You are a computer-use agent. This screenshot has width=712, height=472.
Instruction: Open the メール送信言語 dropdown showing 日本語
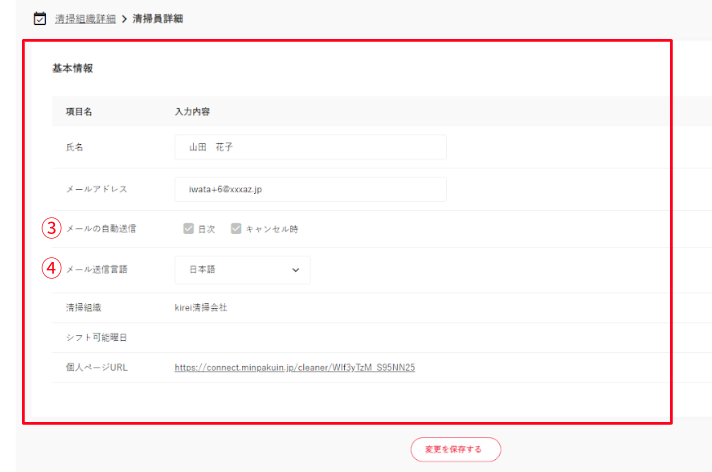coord(242,269)
